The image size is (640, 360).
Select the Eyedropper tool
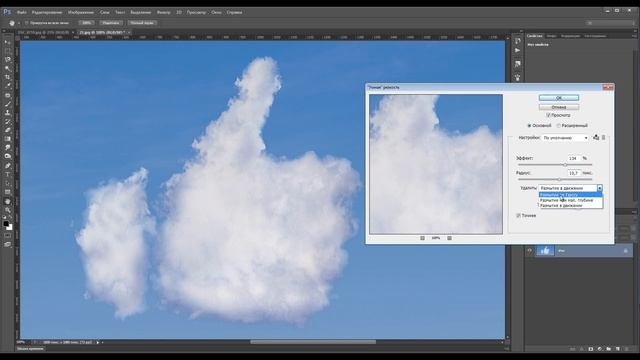point(7,86)
